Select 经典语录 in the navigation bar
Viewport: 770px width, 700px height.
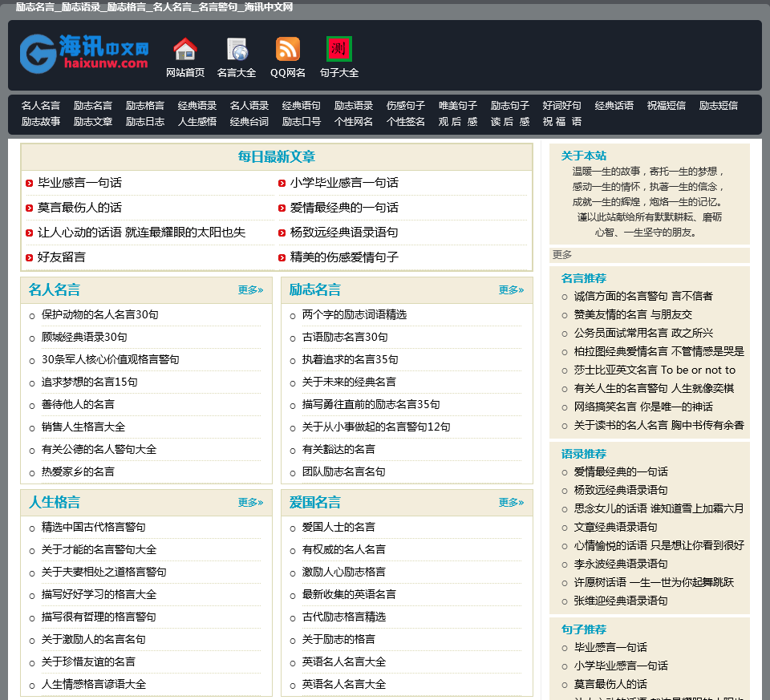coord(197,106)
